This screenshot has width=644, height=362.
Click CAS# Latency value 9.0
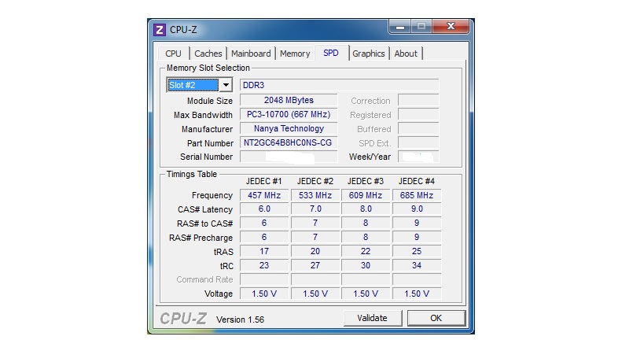pos(417,209)
